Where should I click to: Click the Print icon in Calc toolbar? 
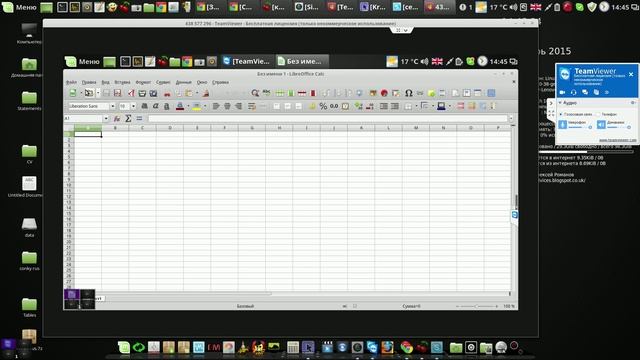tap(142, 93)
